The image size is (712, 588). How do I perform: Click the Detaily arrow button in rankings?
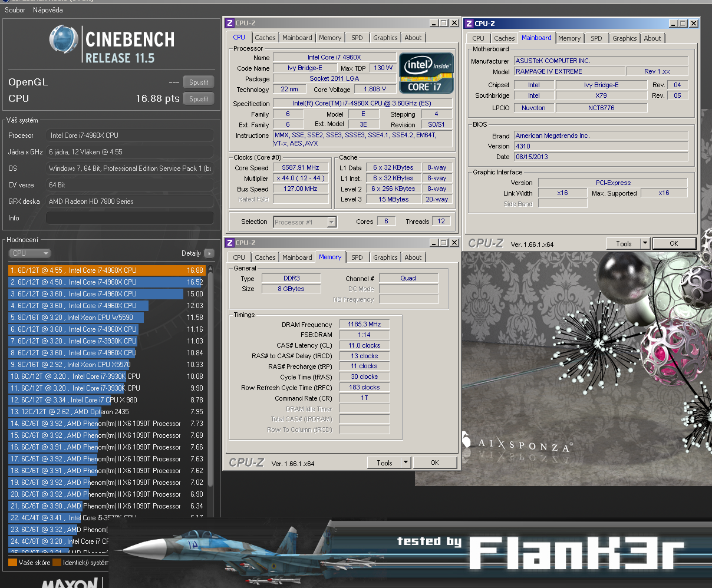(x=209, y=253)
